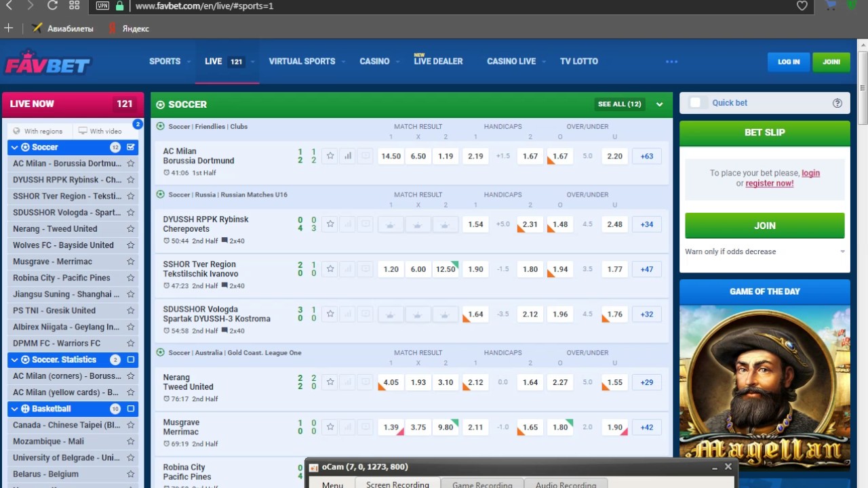This screenshot has width=868, height=488.
Task: Toggle the With video filter
Action: click(100, 131)
